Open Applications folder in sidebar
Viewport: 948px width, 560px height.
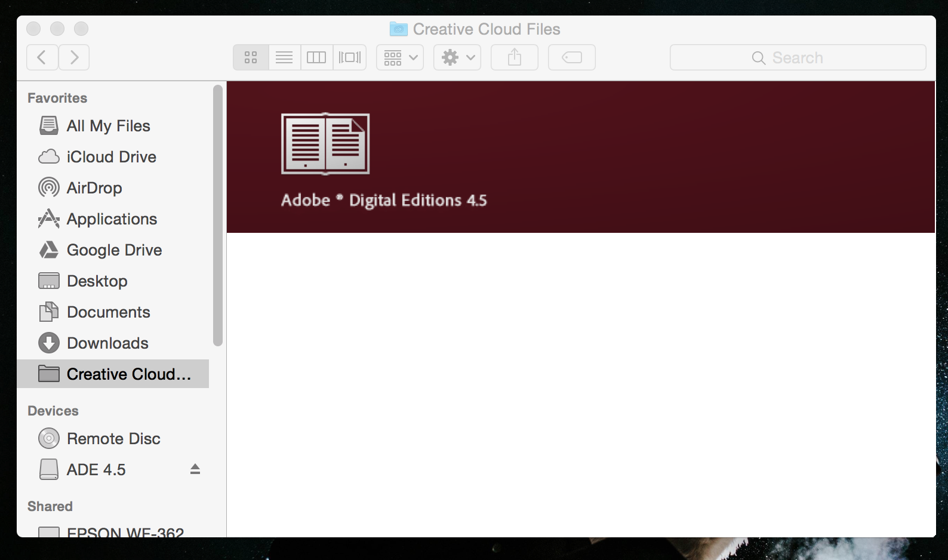[113, 219]
